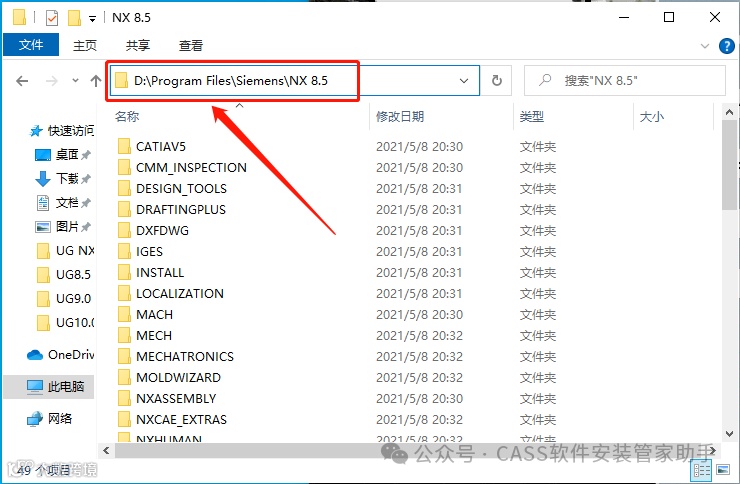Sort by the 大小 column header
Screen dimensions: 740x484
(652, 116)
